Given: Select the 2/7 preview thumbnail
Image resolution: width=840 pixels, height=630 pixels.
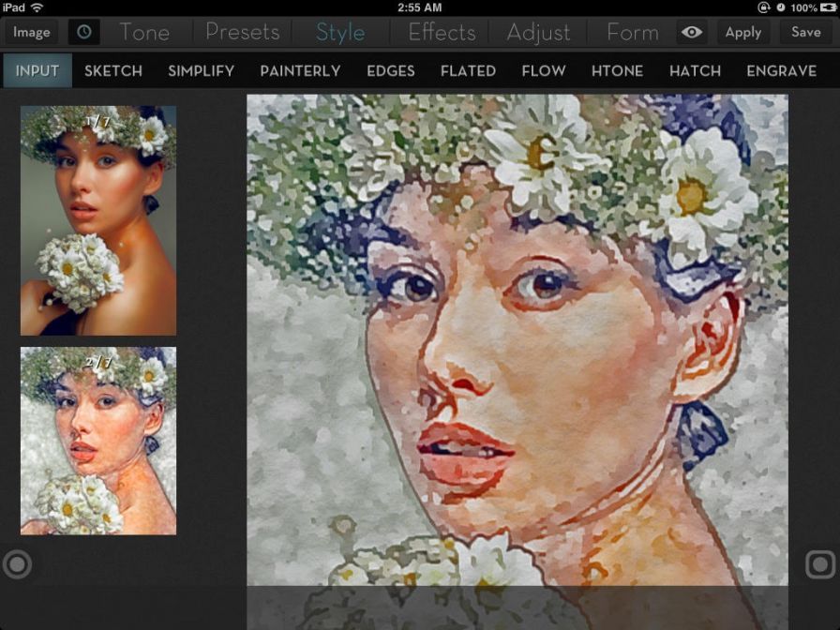Looking at the screenshot, I should point(97,441).
